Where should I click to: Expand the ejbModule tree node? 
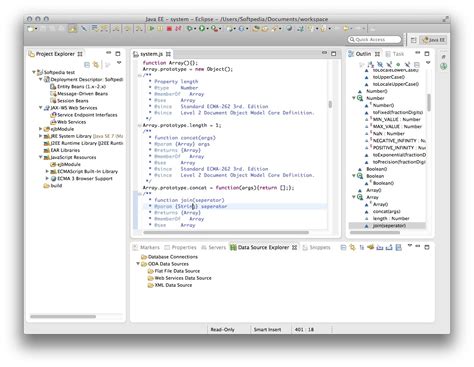(x=41, y=129)
